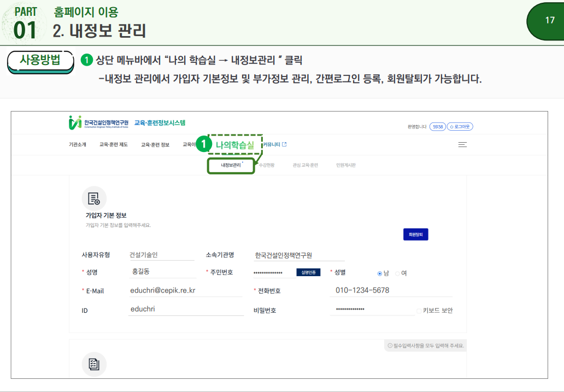The height and width of the screenshot is (392, 564).
Task: Click the 환영합니다 greeting text
Action: [x=417, y=127]
